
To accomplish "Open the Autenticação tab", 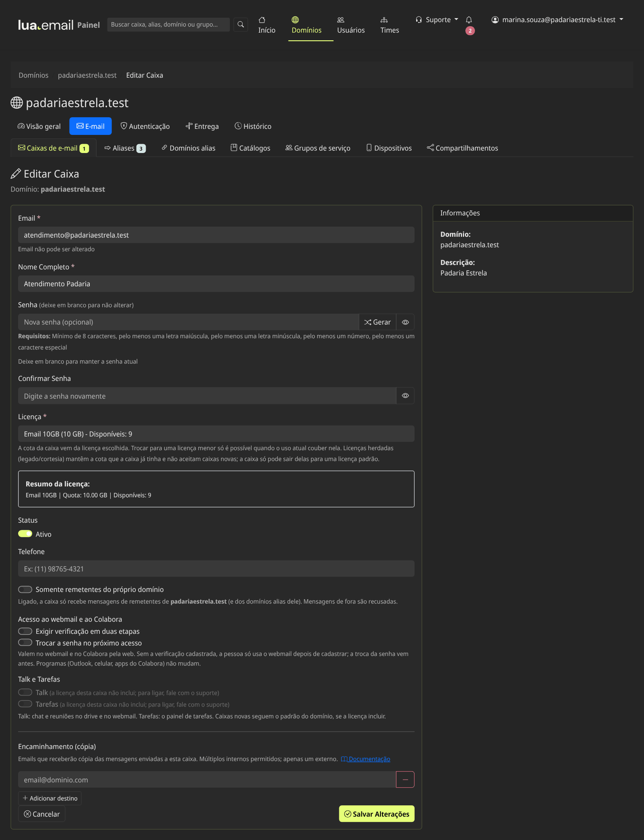I will 145,126.
